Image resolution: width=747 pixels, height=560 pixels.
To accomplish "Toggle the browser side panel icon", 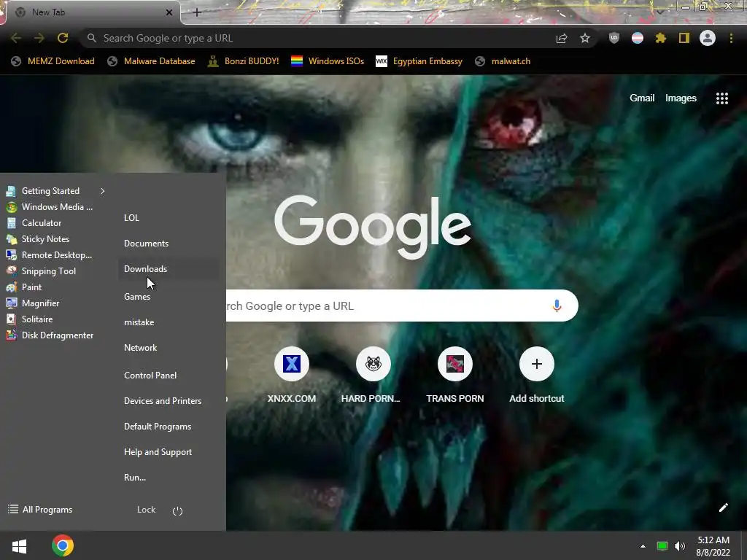I will coord(684,38).
